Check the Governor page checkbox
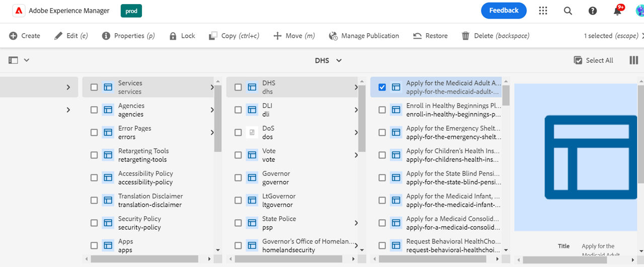The width and height of the screenshot is (644, 267). tap(238, 177)
